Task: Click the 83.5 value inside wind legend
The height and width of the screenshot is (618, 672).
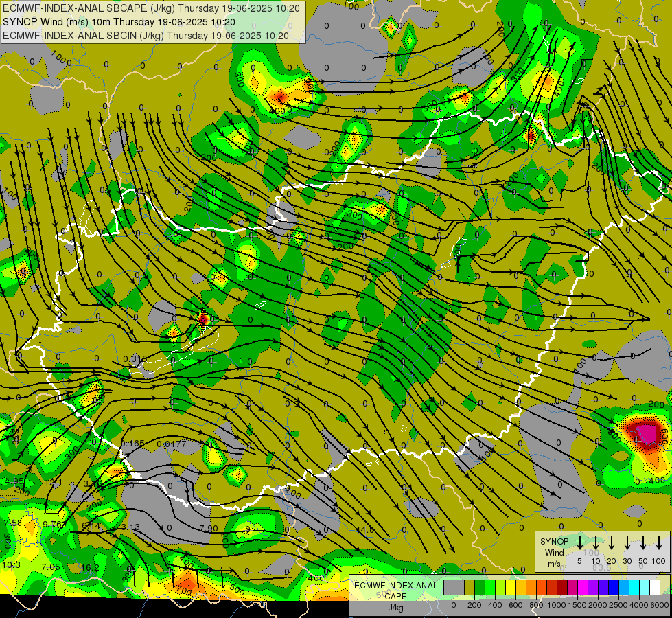Action: [x=601, y=567]
